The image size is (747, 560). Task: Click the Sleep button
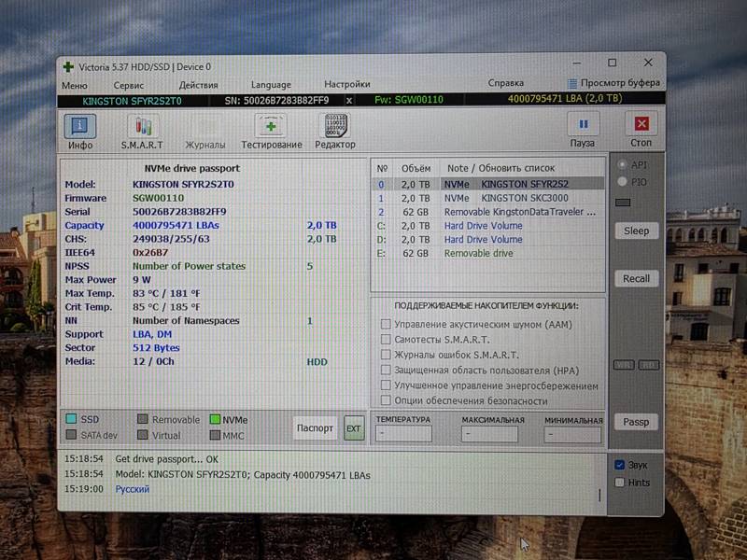click(x=636, y=231)
